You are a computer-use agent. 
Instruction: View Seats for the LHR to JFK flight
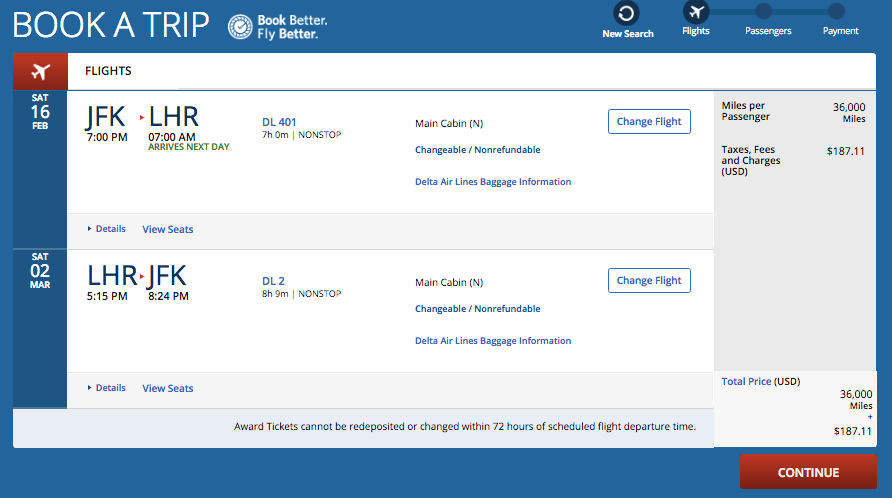tap(168, 389)
